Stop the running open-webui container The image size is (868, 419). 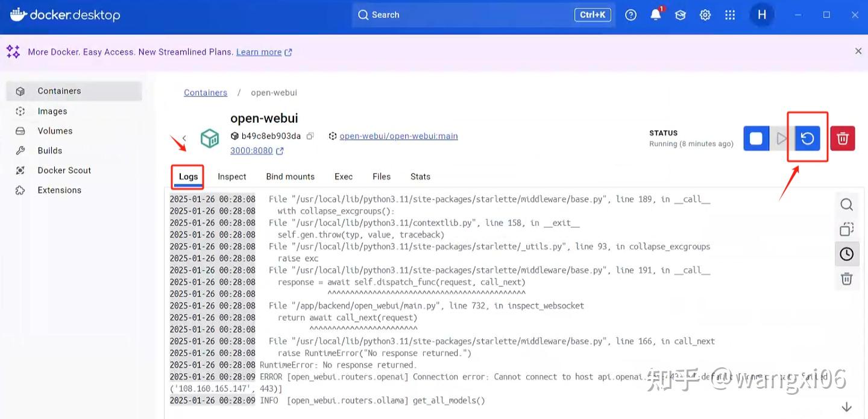[x=756, y=138]
